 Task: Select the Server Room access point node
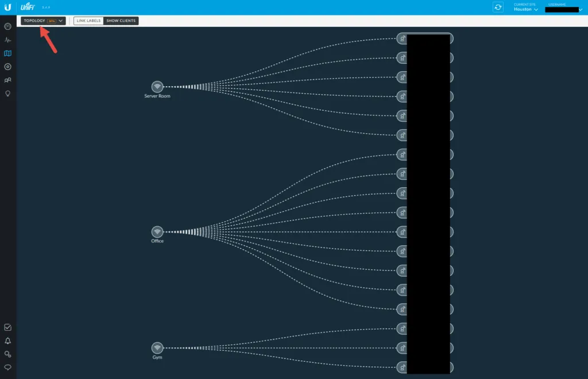[157, 87]
